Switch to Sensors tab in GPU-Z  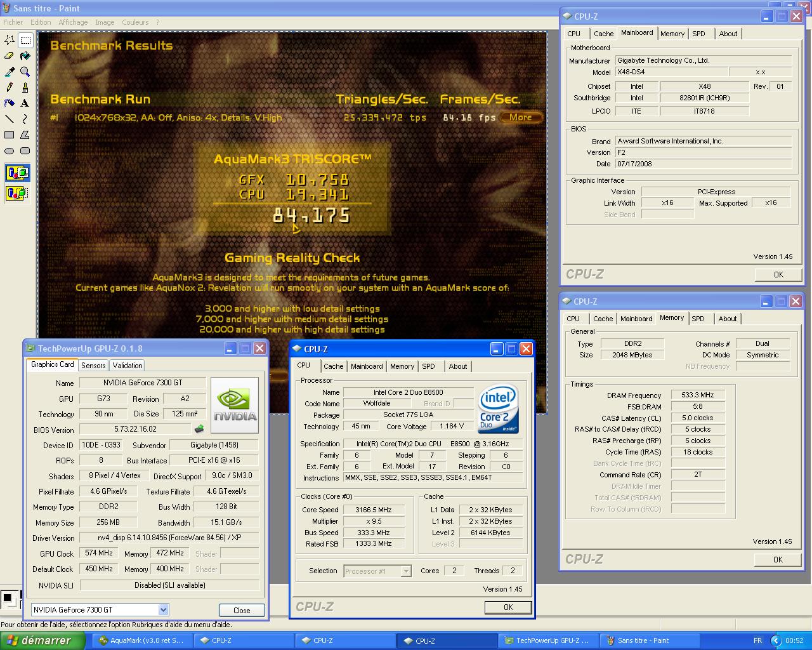click(x=93, y=365)
